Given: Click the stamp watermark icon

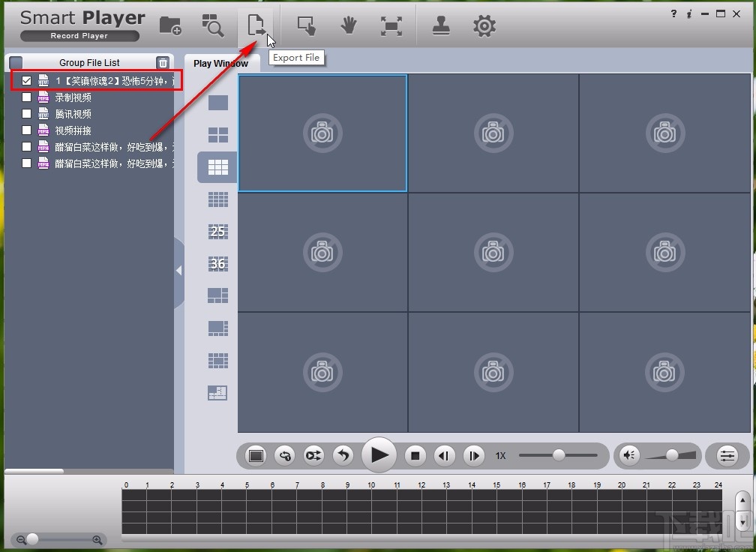Looking at the screenshot, I should point(441,25).
